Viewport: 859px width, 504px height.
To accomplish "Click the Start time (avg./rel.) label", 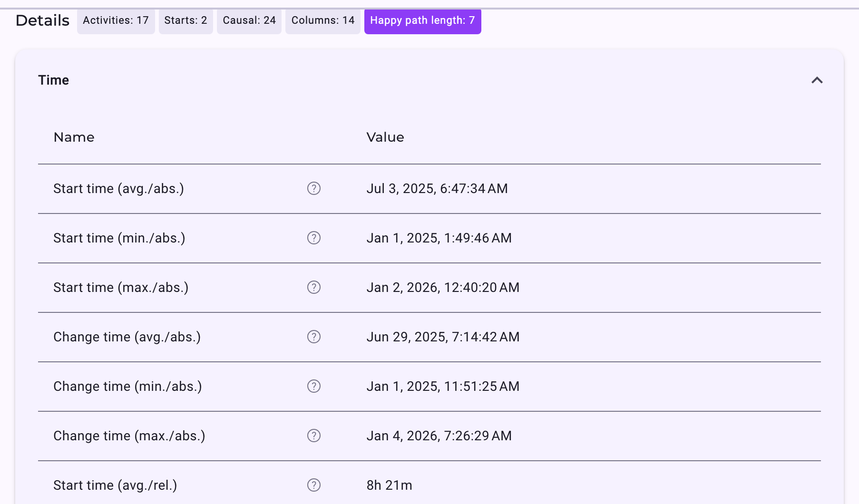I will point(115,485).
